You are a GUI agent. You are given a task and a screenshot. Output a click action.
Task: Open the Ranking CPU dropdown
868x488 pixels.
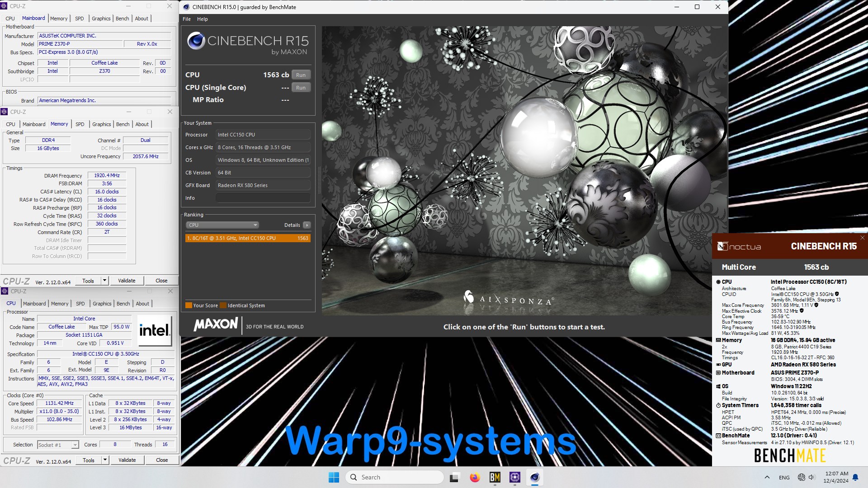[222, 225]
